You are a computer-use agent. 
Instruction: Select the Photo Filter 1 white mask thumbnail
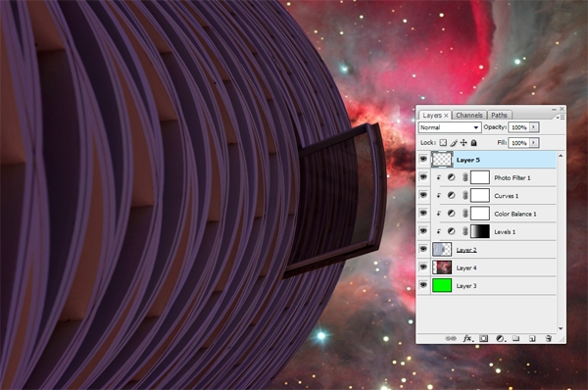click(x=480, y=177)
